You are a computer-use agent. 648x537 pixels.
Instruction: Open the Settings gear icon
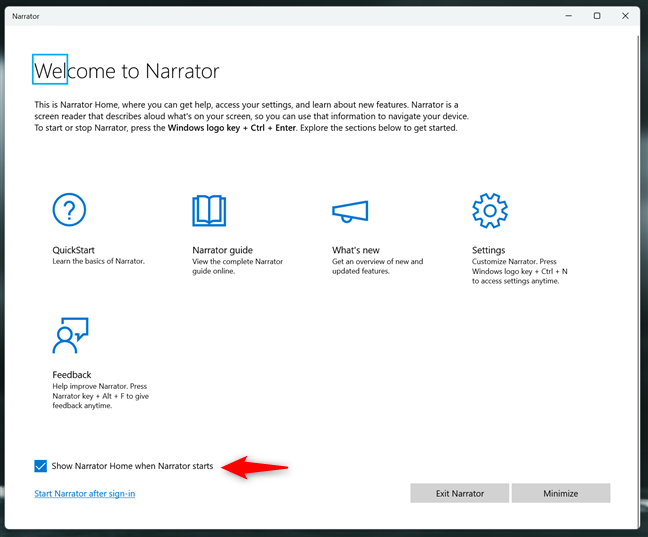point(490,210)
